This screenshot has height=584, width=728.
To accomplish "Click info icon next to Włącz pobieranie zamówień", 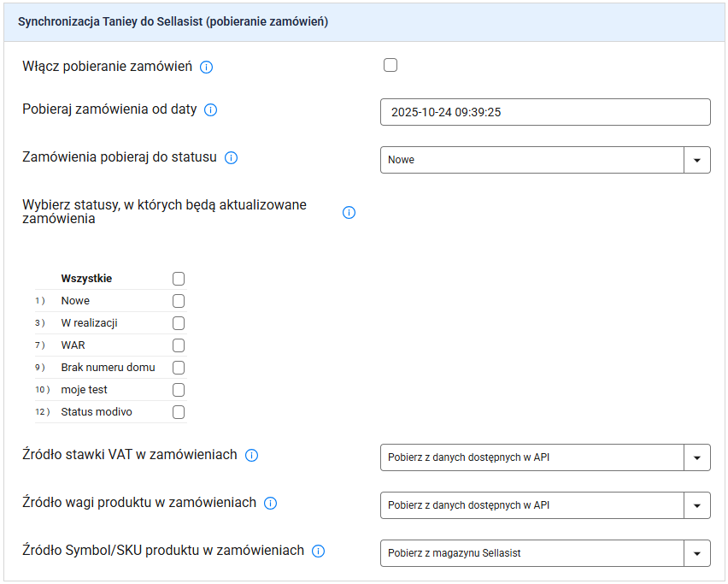I will click(x=206, y=67).
